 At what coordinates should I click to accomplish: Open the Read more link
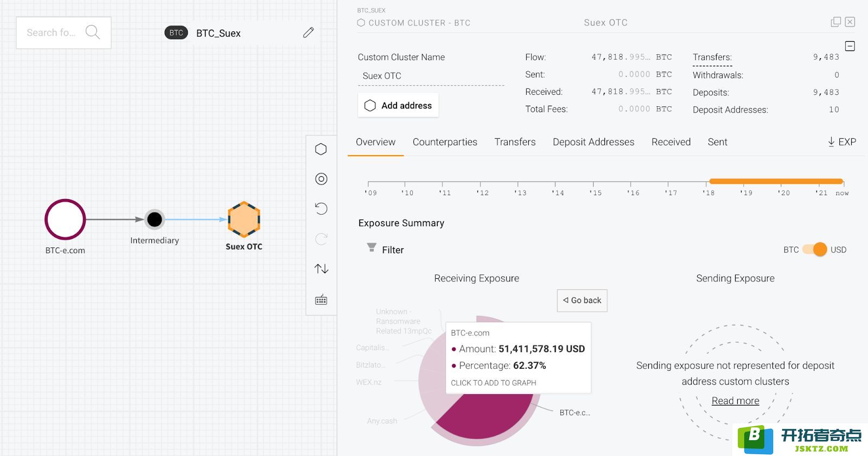[735, 401]
